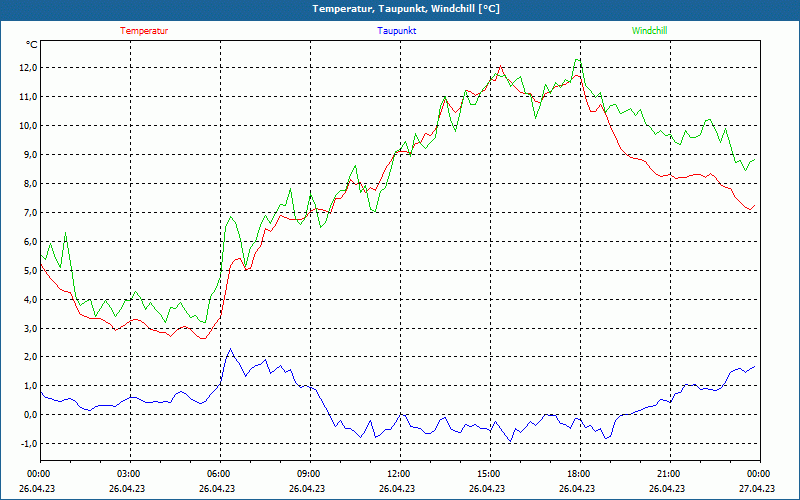Click the 03:00 time axis label

click(x=129, y=474)
